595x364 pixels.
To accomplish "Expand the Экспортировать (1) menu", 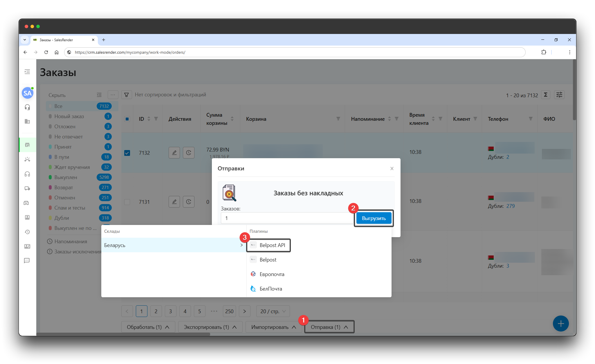I will (210, 327).
